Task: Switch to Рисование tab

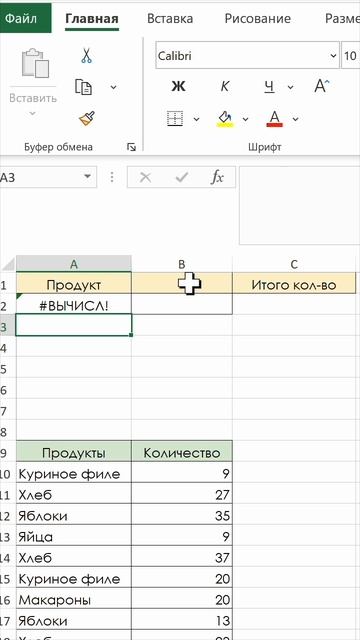Action: coord(258,19)
